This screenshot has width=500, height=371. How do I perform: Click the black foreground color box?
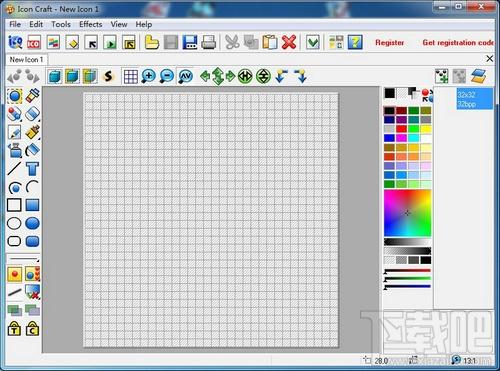(390, 93)
